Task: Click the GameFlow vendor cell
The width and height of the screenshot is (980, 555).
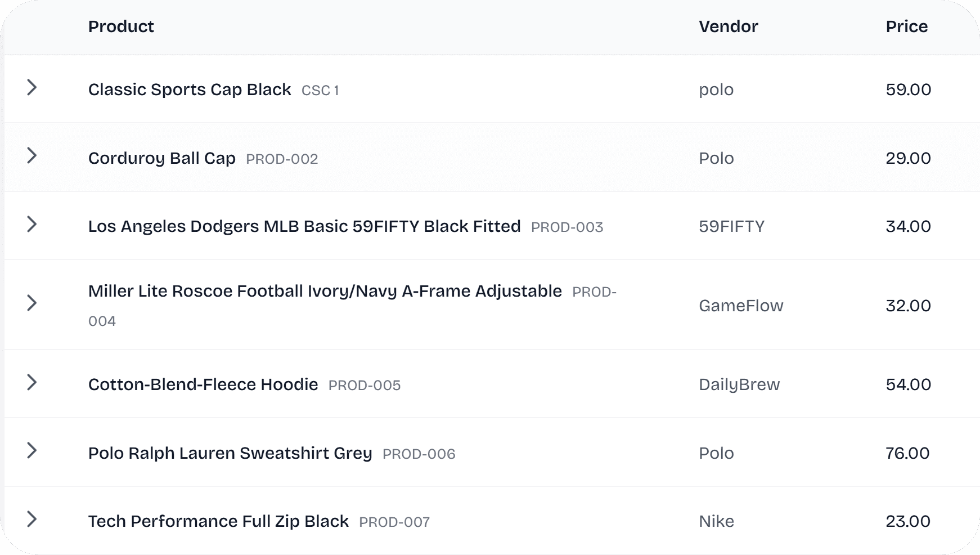Action: [740, 306]
